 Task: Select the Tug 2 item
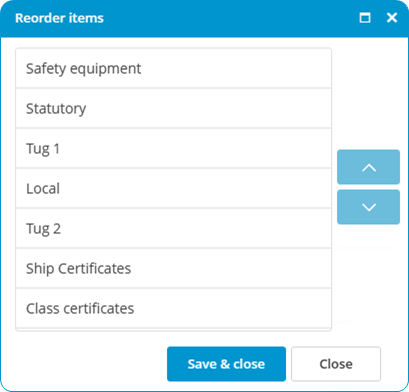tap(173, 228)
